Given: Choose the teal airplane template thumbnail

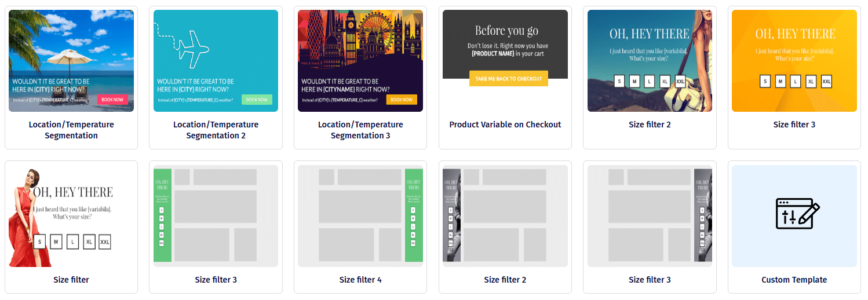Looking at the screenshot, I should tap(216, 61).
